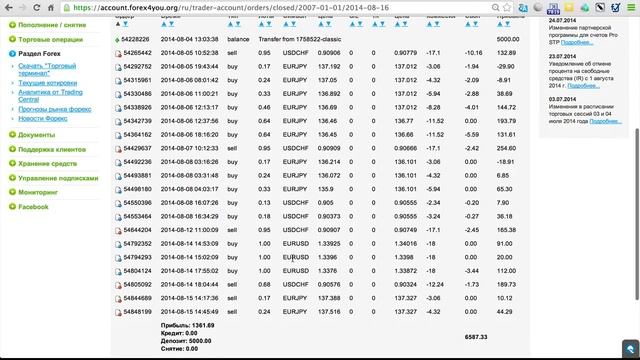Open order icon for 54265442
This screenshot has height=360, width=640.
click(x=118, y=53)
